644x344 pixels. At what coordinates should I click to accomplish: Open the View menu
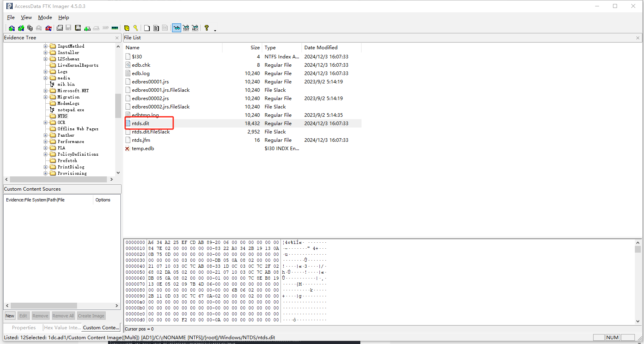click(x=26, y=17)
